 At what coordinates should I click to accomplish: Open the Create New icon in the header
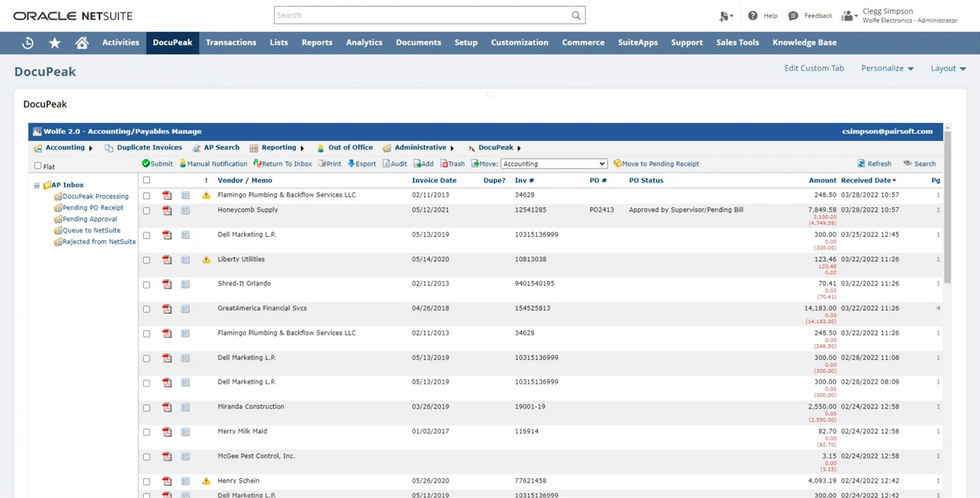(725, 15)
